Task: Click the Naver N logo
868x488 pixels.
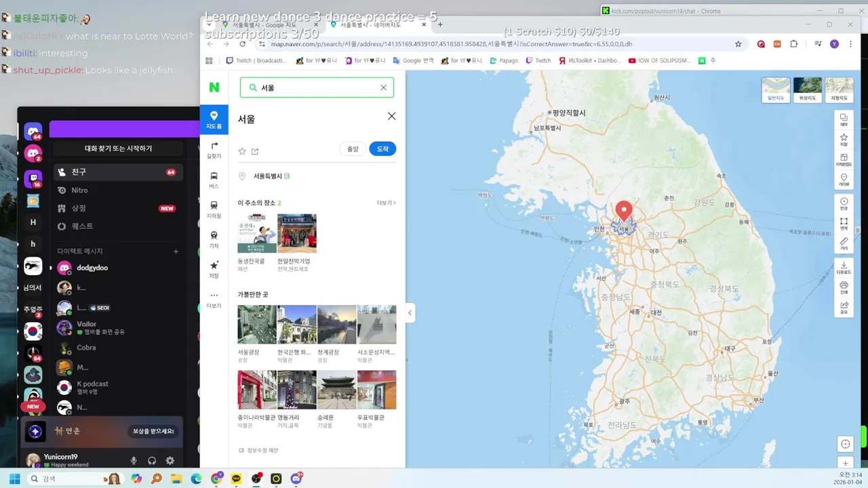Action: pyautogui.click(x=214, y=87)
